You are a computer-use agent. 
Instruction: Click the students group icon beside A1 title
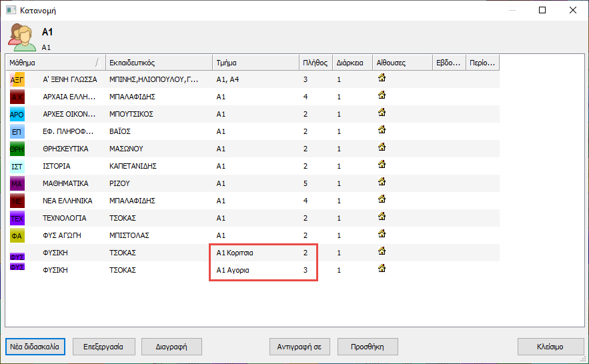pyautogui.click(x=21, y=37)
